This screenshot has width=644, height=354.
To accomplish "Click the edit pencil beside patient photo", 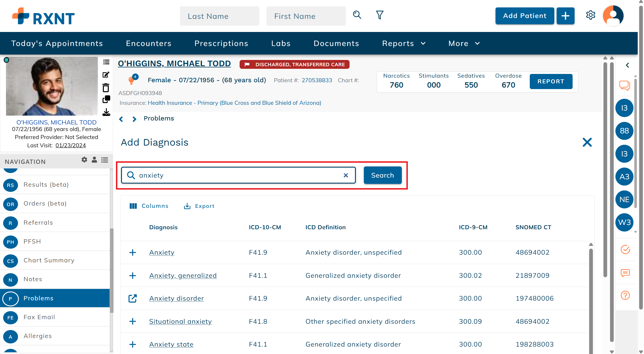I will 106,75.
